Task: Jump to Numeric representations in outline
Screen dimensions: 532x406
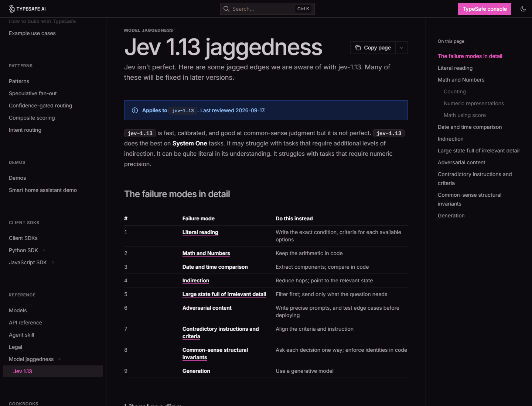Action: 474,103
